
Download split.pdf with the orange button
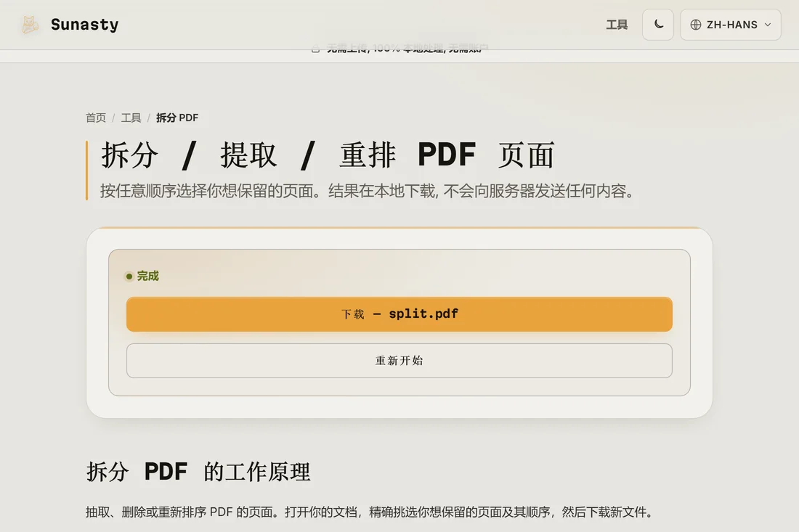point(399,314)
